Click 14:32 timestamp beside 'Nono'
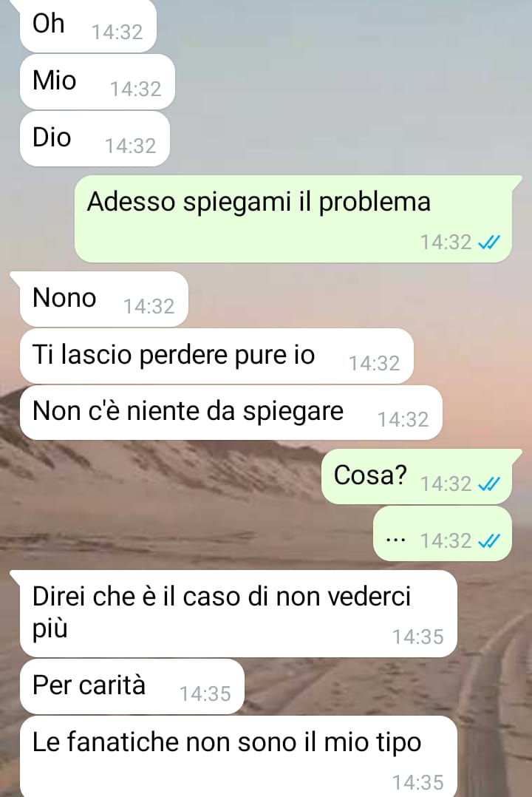The image size is (532, 797). click(x=149, y=306)
